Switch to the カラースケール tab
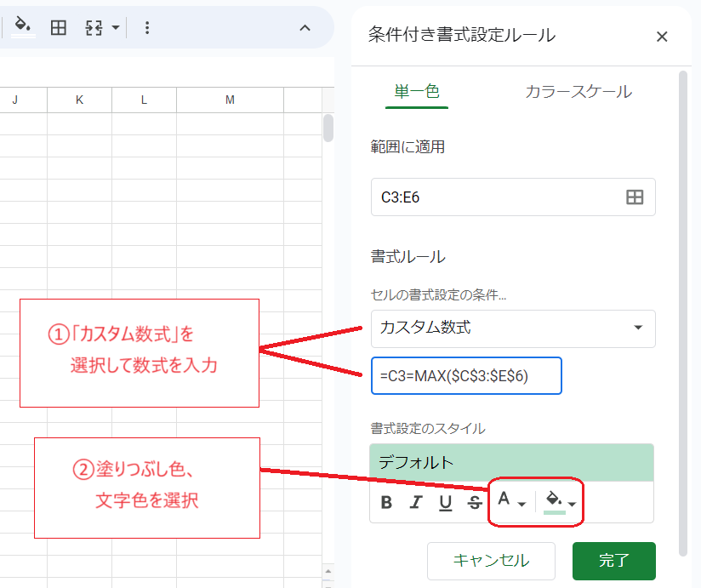This screenshot has height=588, width=701. (579, 92)
